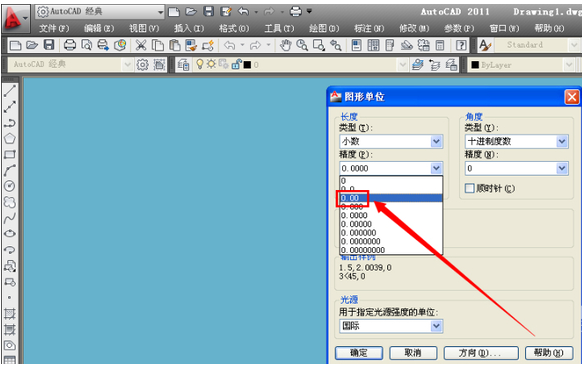Click the Open file folder icon in standard toolbar
582x365 pixels.
pos(32,45)
